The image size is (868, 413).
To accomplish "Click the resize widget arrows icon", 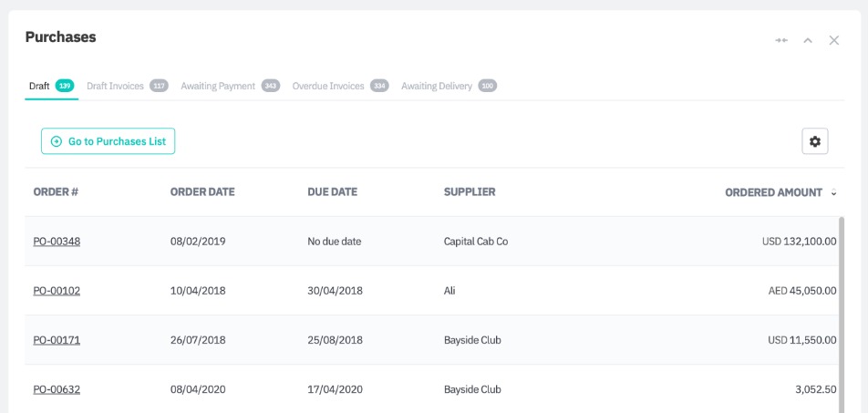I will [x=781, y=41].
